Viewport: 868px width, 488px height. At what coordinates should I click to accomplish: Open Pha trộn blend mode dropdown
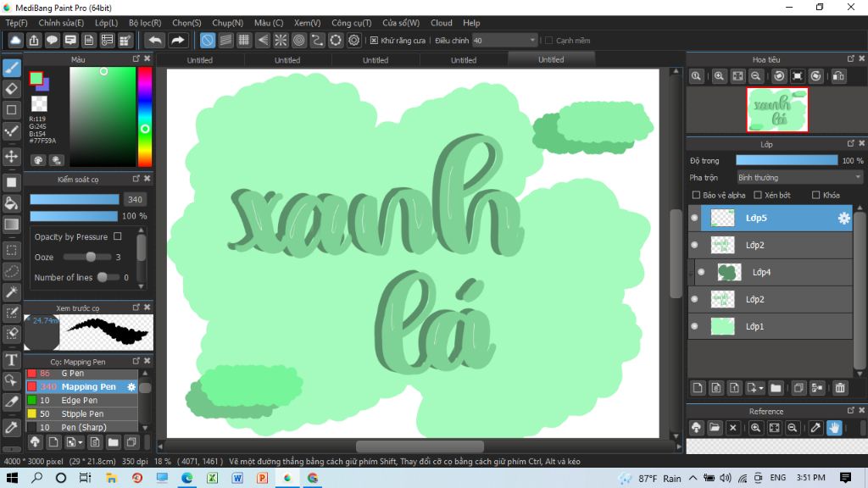coord(799,178)
